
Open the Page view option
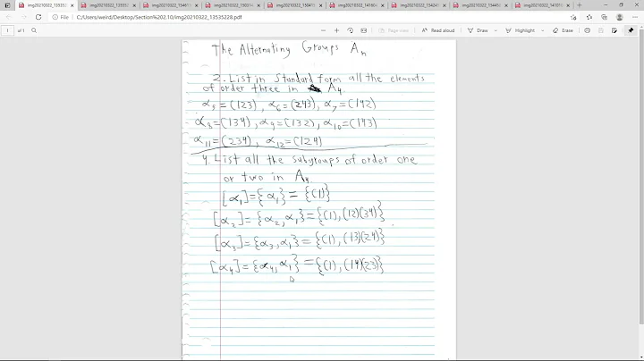tap(394, 30)
